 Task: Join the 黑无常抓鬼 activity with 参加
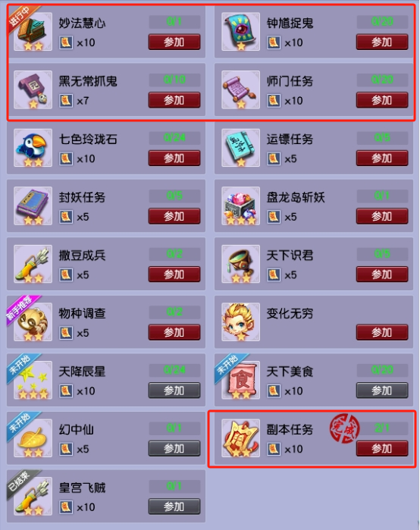[174, 100]
